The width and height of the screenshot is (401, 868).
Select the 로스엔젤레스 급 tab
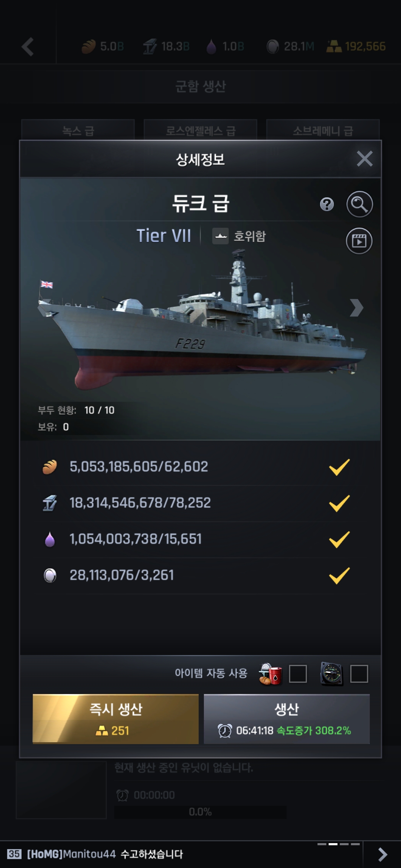pyautogui.click(x=200, y=130)
